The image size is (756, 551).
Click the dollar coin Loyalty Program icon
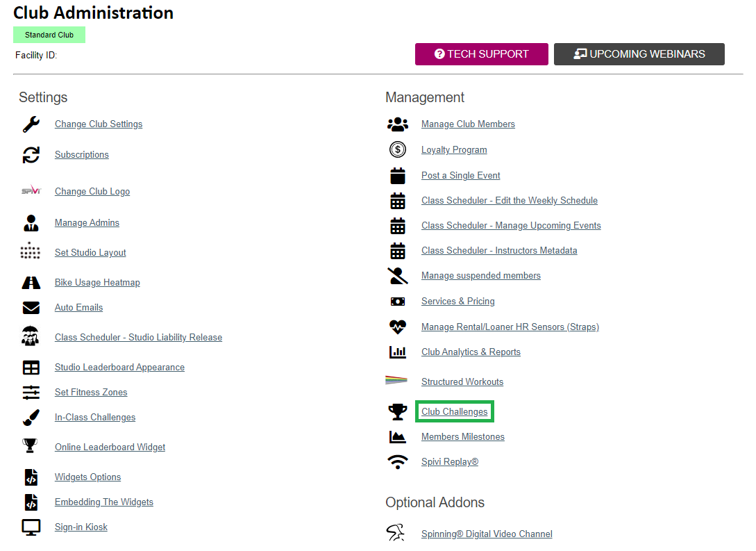tap(398, 149)
